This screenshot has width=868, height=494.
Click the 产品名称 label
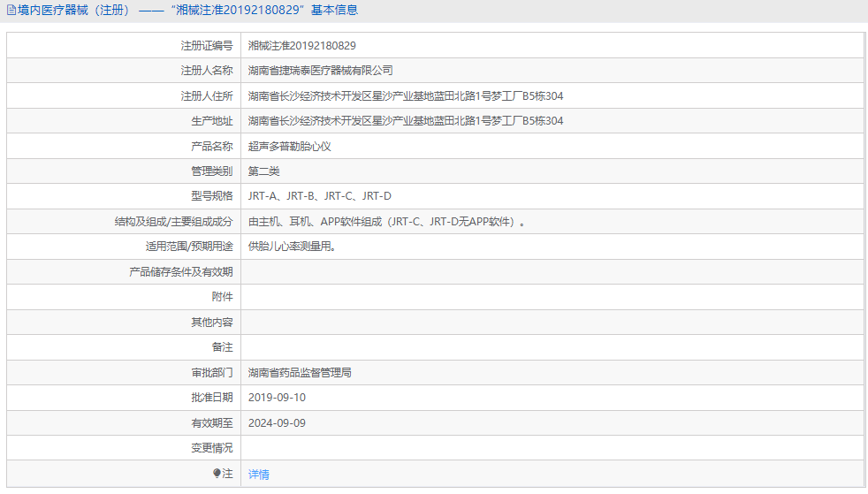click(x=212, y=146)
